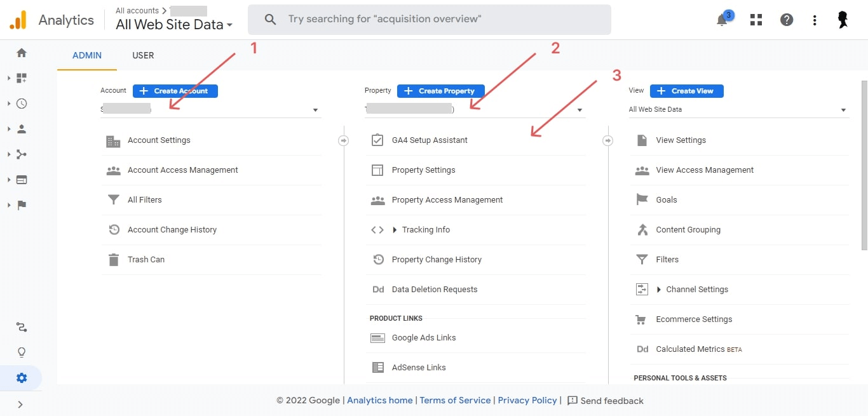Switch to the ADMIN tab
Viewport: 868px width, 416px height.
coord(87,55)
